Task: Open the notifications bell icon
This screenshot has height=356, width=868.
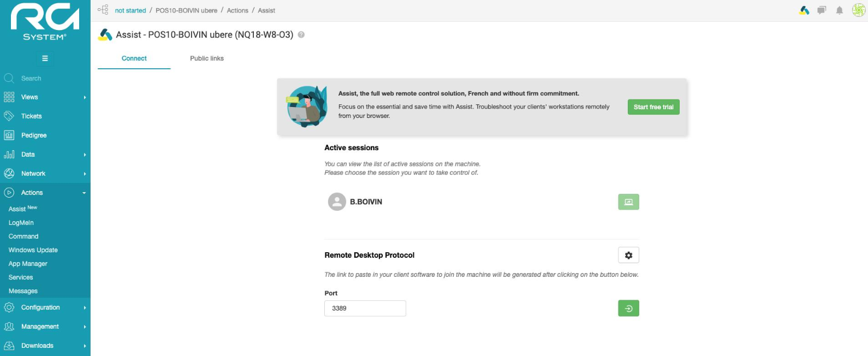Action: point(840,10)
